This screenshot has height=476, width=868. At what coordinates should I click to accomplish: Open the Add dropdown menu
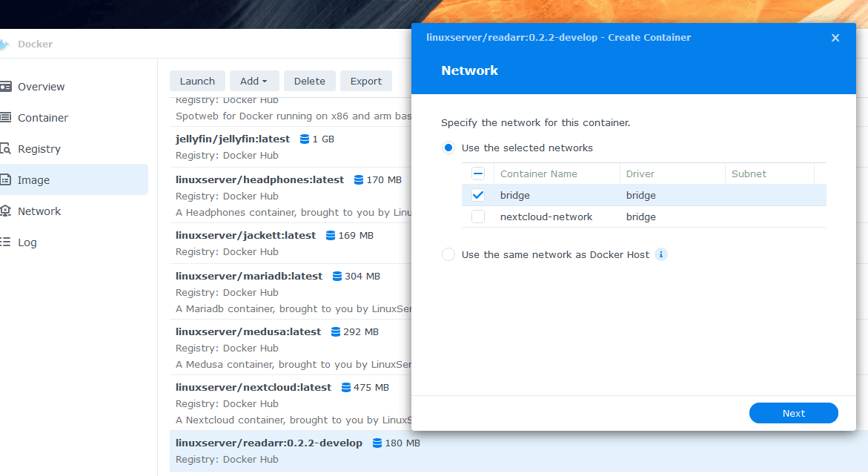coord(254,81)
